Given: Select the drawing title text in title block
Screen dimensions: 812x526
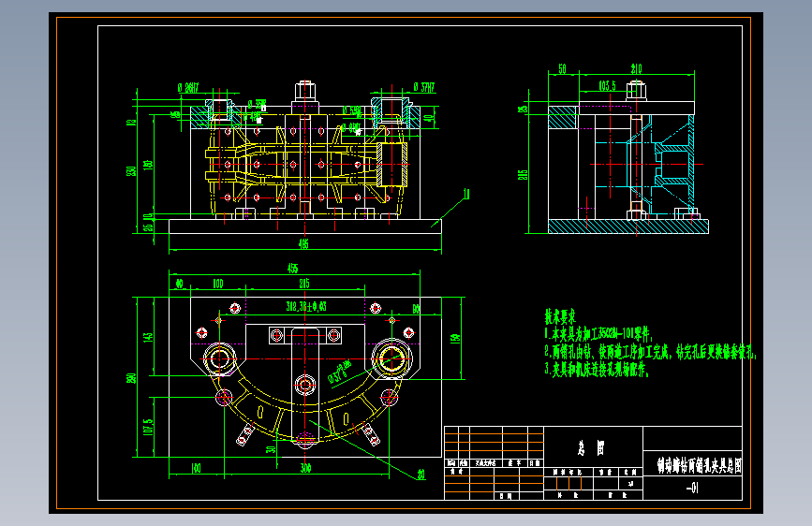Looking at the screenshot, I should click(699, 465).
